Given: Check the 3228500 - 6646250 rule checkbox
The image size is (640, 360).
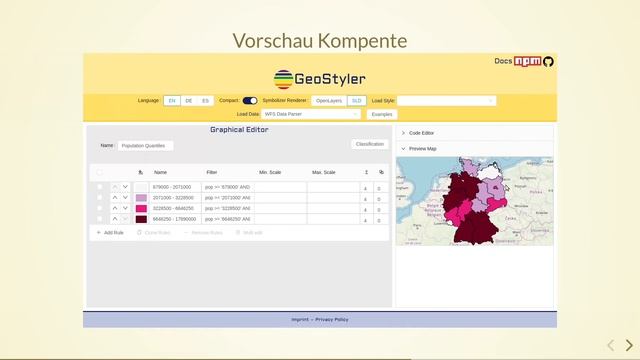Looking at the screenshot, I should (99, 208).
